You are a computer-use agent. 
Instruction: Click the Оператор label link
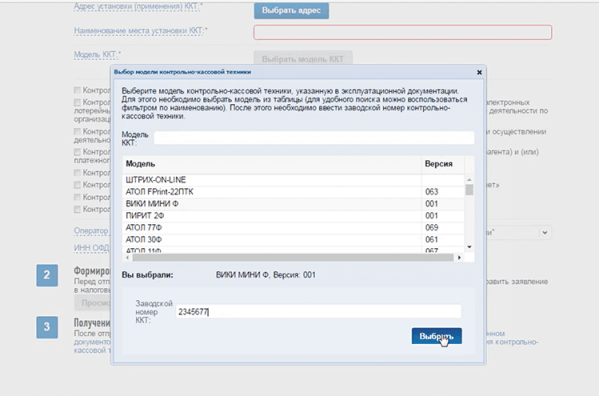[91, 231]
